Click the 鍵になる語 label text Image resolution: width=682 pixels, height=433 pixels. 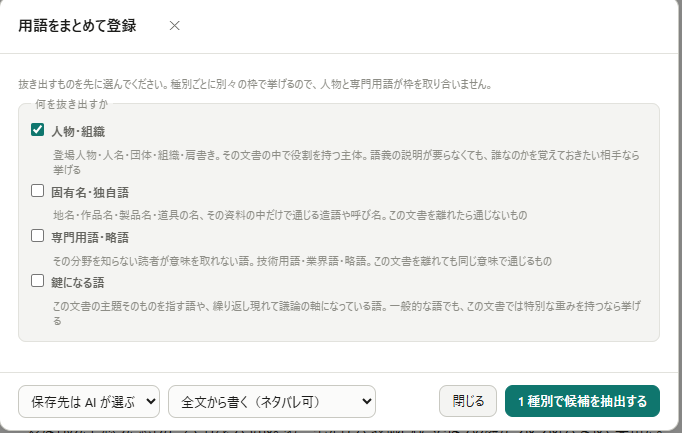(x=78, y=283)
